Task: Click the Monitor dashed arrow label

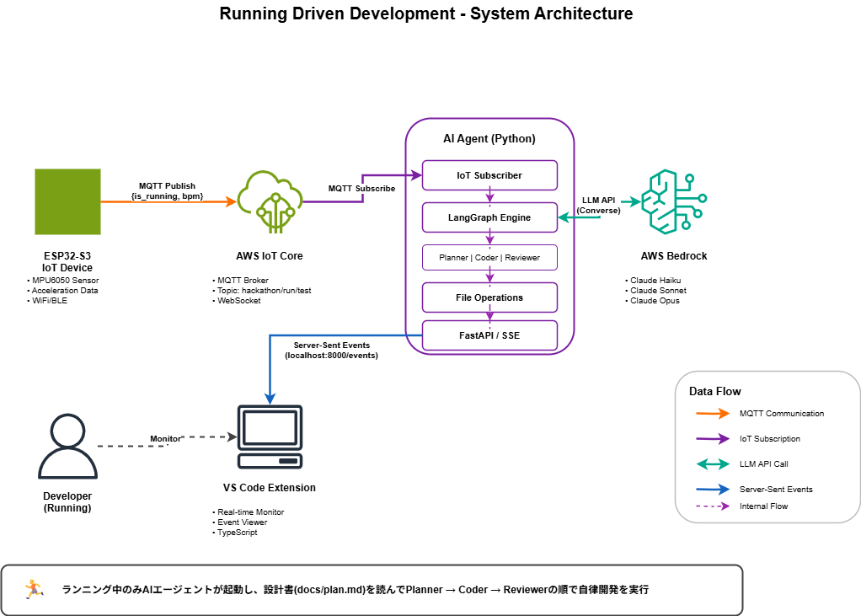Action: (165, 439)
